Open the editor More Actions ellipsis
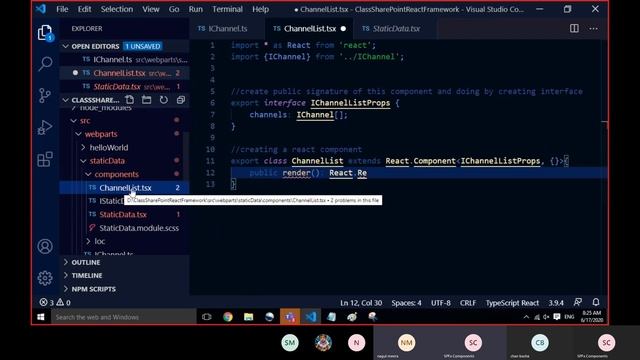 click(x=593, y=28)
